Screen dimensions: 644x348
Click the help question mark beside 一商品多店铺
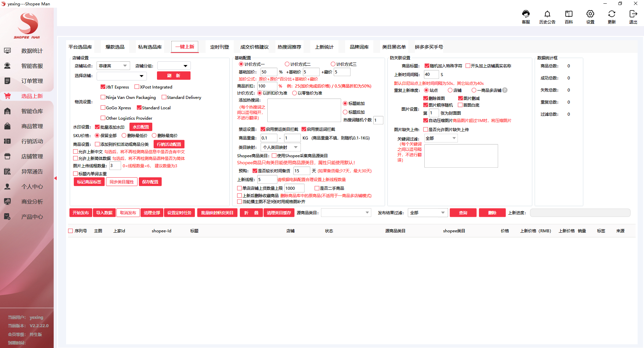505,90
